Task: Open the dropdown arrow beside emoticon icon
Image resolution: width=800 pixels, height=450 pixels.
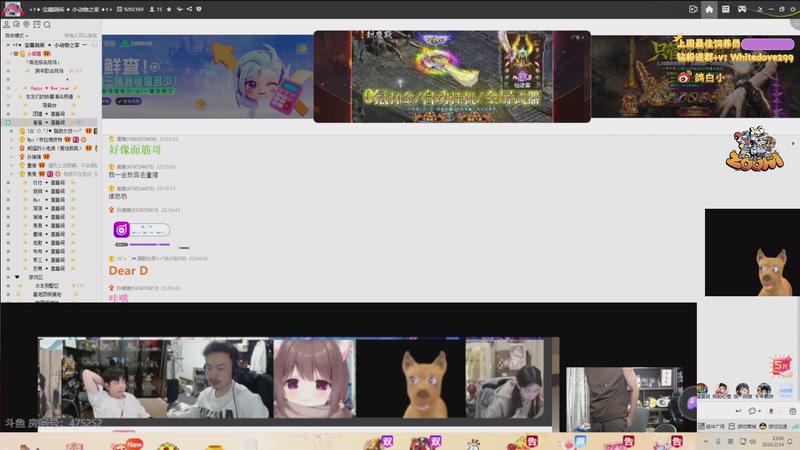Action: coord(759,411)
